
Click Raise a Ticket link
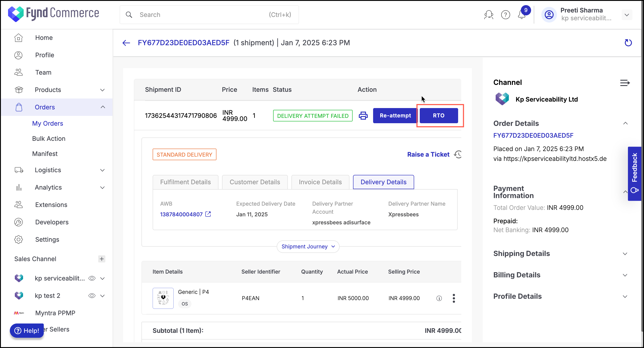(428, 154)
